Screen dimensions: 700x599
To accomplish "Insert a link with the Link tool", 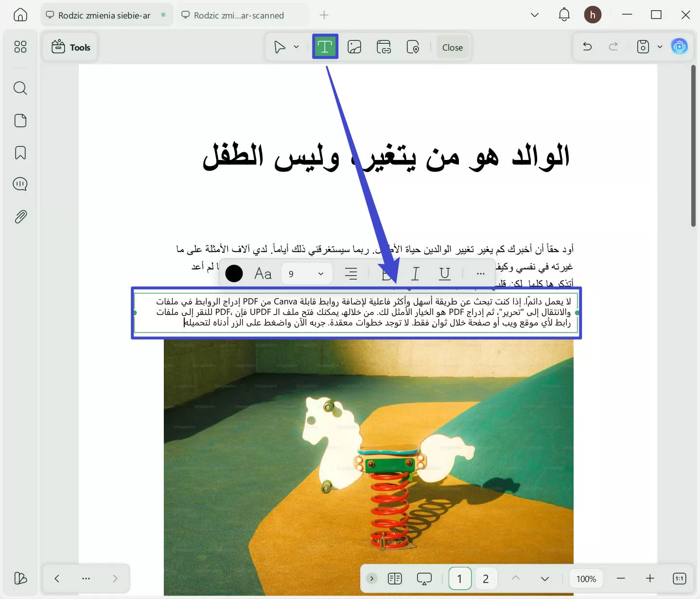I will tap(384, 46).
